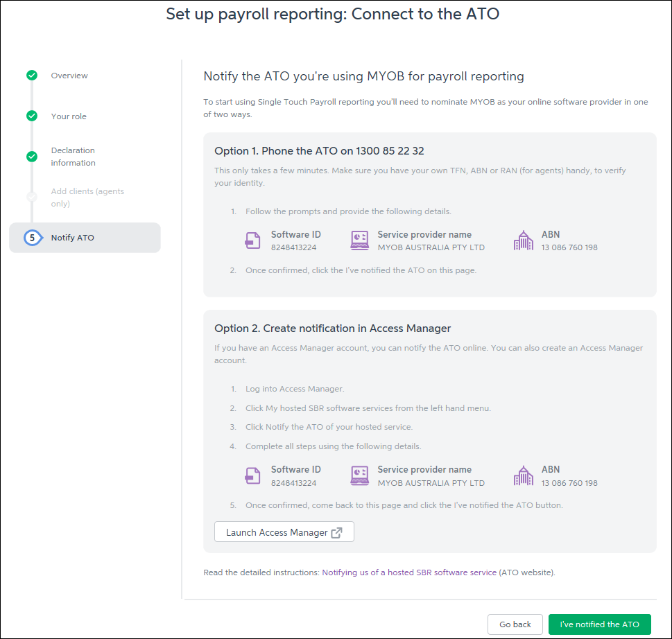
Task: Open the Overview step
Action: 69,76
